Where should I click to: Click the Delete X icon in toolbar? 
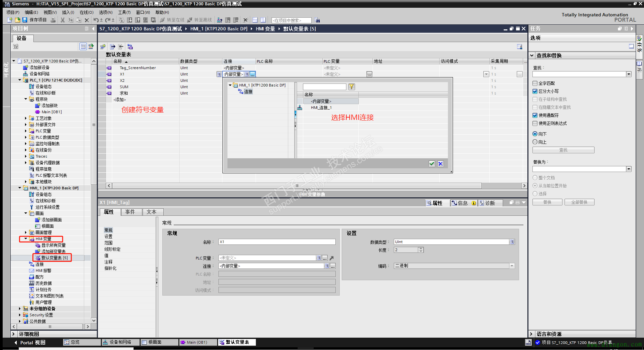click(87, 20)
